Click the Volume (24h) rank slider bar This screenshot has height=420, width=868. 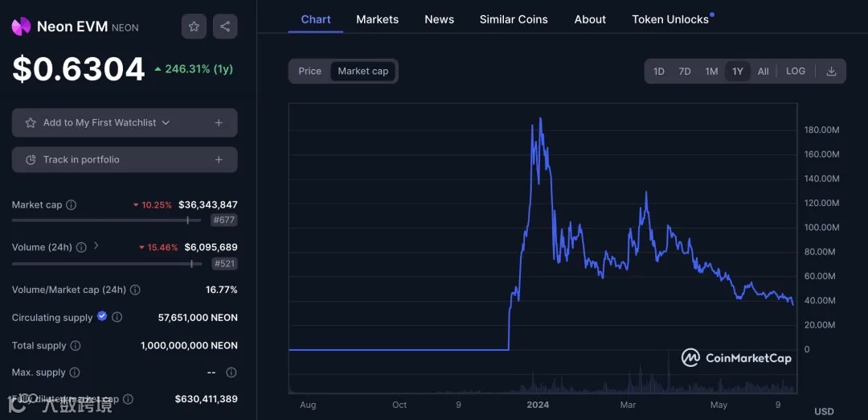coord(106,264)
